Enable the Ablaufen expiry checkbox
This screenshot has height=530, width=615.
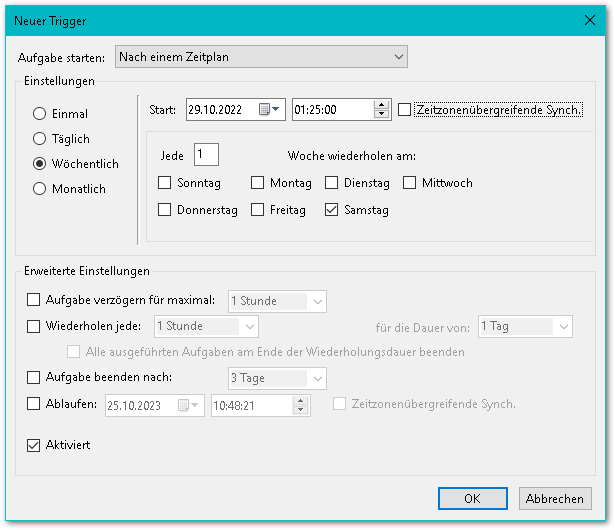click(34, 404)
